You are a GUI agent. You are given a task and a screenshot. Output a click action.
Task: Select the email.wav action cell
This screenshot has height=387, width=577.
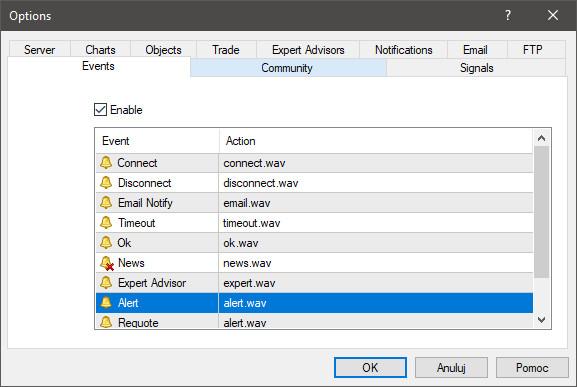[375, 203]
